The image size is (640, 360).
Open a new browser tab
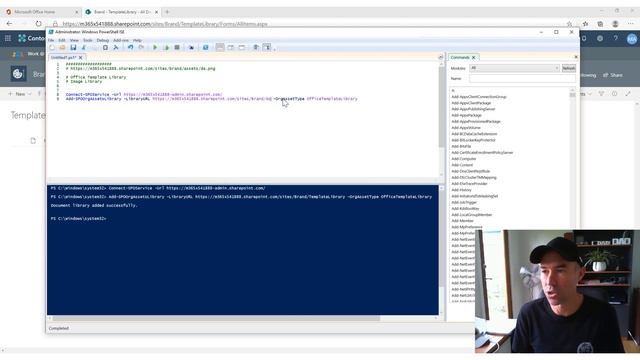(x=167, y=12)
